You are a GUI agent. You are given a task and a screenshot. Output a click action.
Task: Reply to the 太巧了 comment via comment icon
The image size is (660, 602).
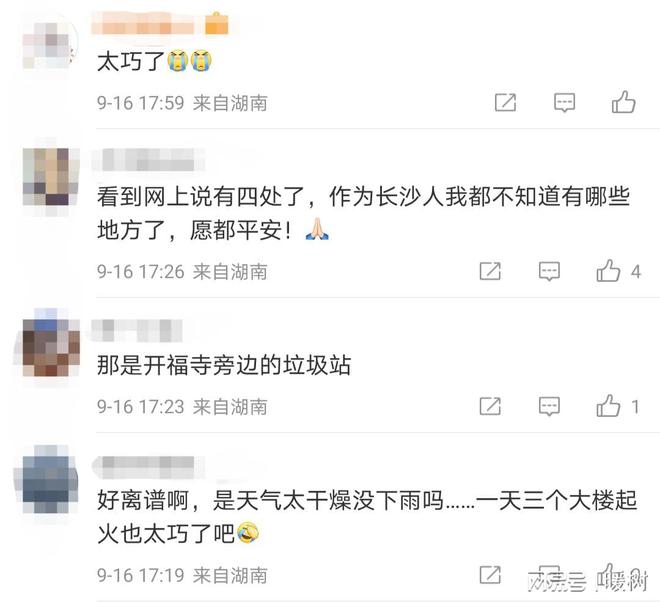(564, 103)
